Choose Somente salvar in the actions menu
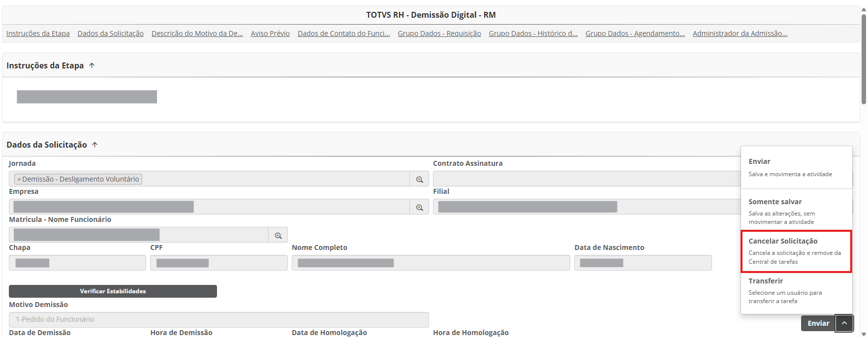The width and height of the screenshot is (868, 341). coord(796,211)
